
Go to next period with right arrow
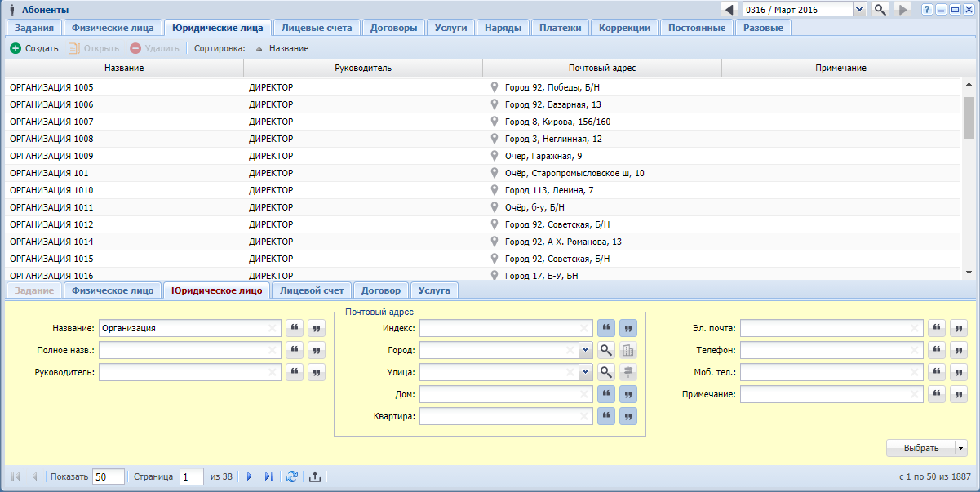pyautogui.click(x=902, y=10)
